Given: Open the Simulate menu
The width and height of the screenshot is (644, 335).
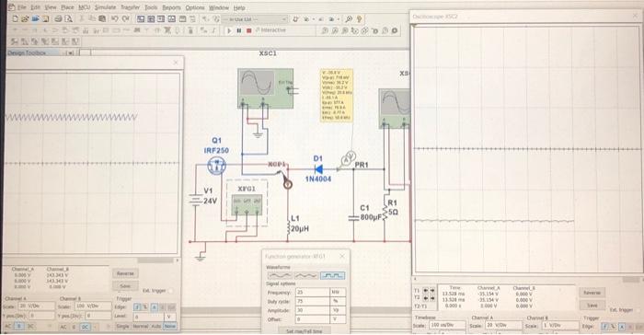Looking at the screenshot, I should 105,7.
